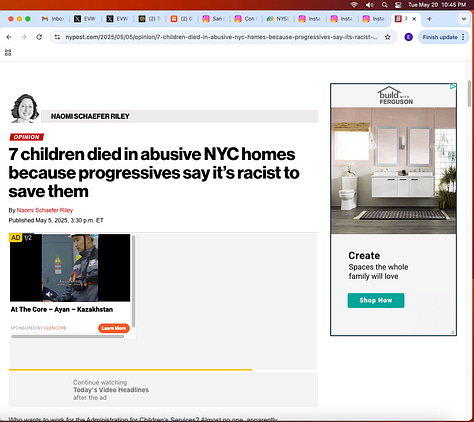Screen dimensions: 474x422
Task: Open Naomi Schaefer Riley byline link
Action: pos(45,210)
